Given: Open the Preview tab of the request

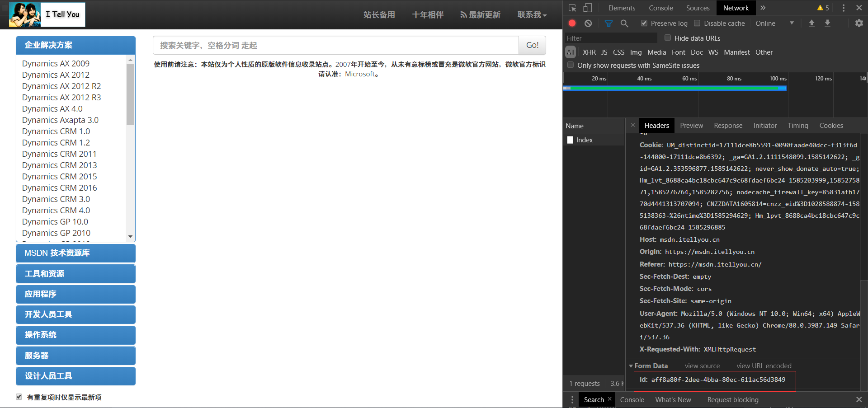Looking at the screenshot, I should (691, 126).
